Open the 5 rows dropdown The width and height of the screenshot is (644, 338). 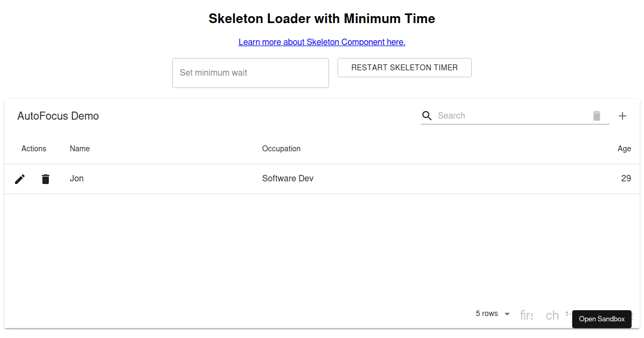point(493,314)
